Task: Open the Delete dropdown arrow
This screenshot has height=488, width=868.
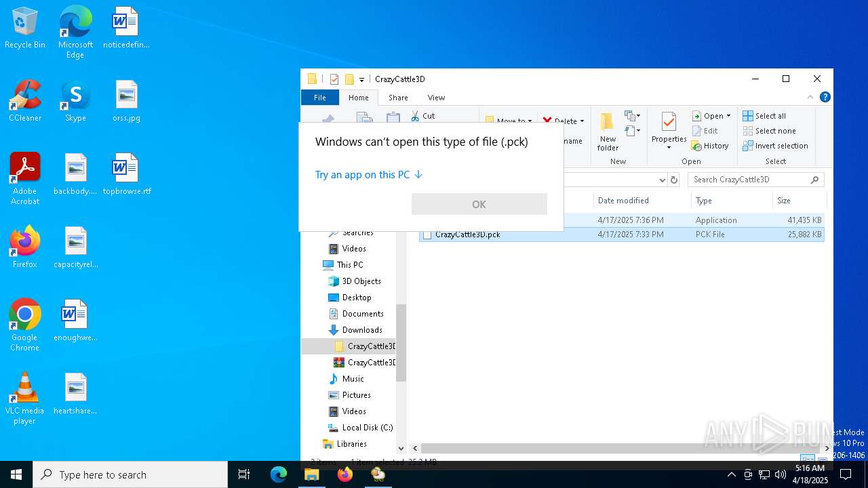Action: point(582,121)
